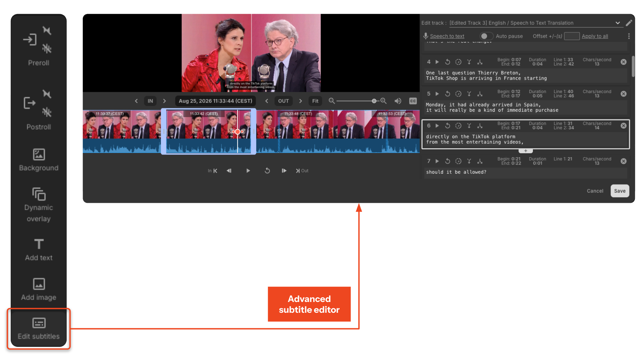Merge subtitle 5 with the next one
The height and width of the screenshot is (361, 644).
point(469,94)
